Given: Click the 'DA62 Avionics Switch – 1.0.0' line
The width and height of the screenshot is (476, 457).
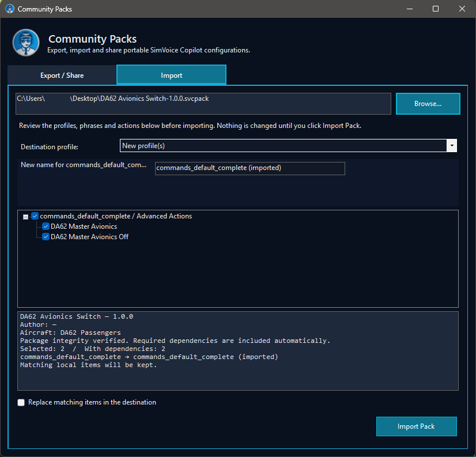Looking at the screenshot, I should (77, 317).
